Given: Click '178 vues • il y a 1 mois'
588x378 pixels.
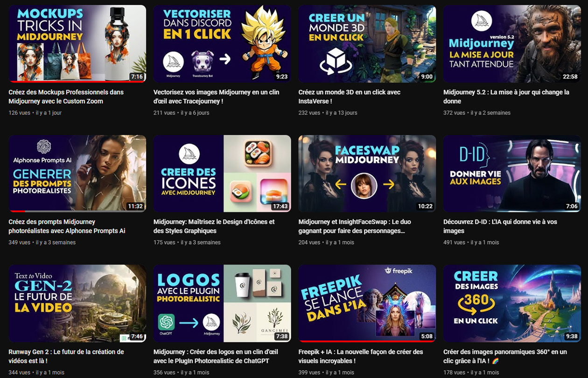Looking at the screenshot, I should pyautogui.click(x=471, y=372).
